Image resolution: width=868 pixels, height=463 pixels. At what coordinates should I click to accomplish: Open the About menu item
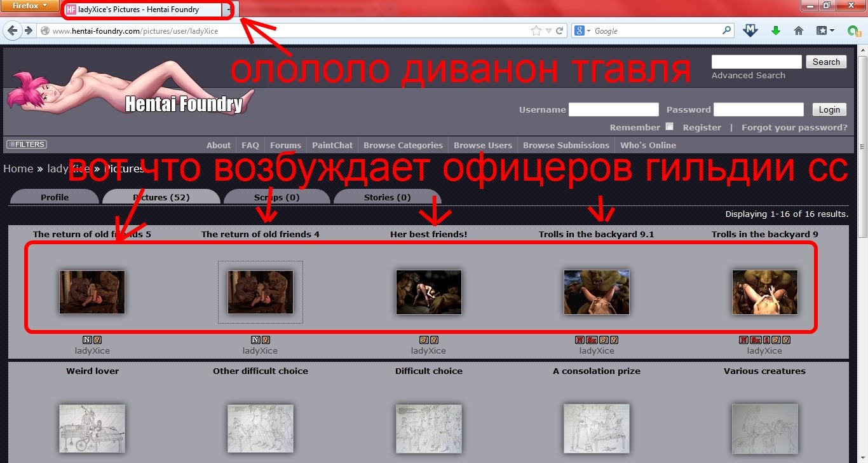pos(219,145)
